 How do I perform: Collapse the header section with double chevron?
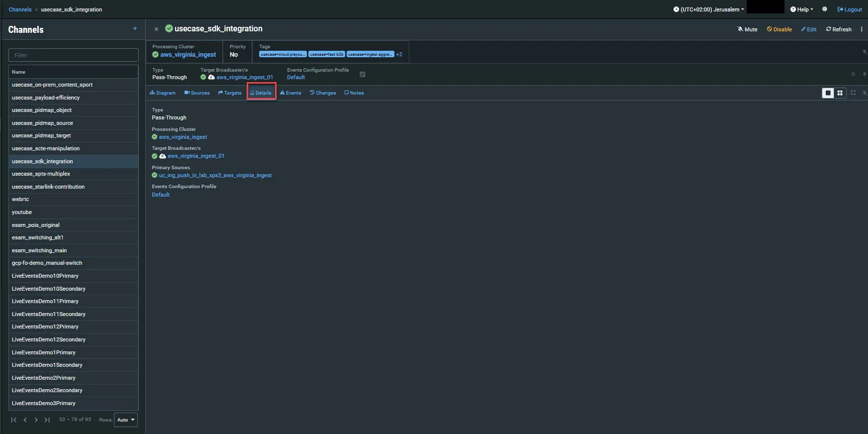pos(853,74)
